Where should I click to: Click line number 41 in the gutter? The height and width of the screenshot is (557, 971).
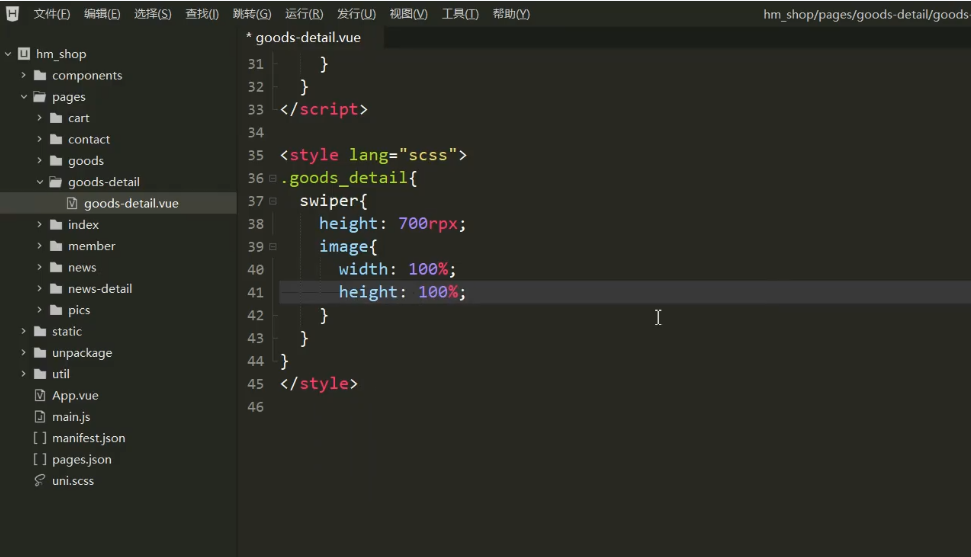[x=255, y=292]
